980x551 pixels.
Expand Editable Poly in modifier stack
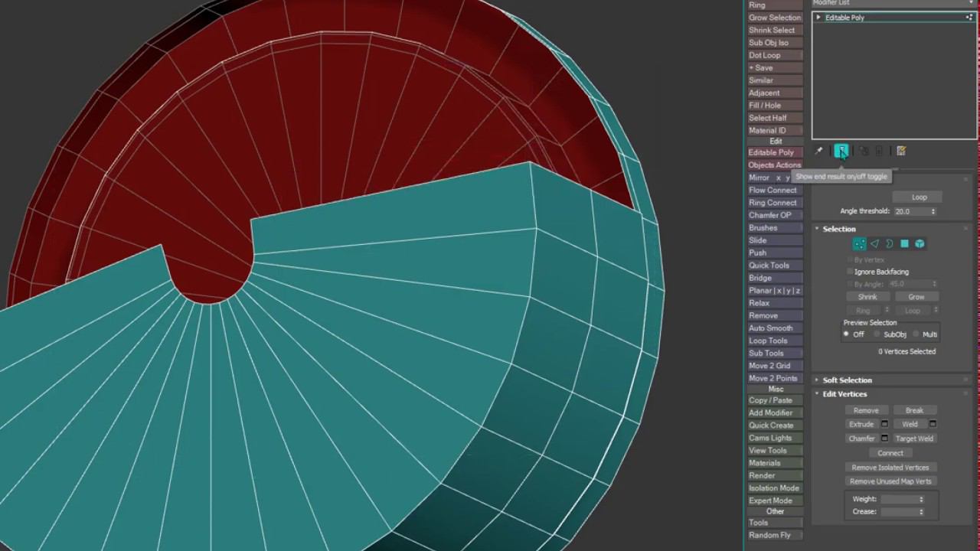(x=818, y=17)
